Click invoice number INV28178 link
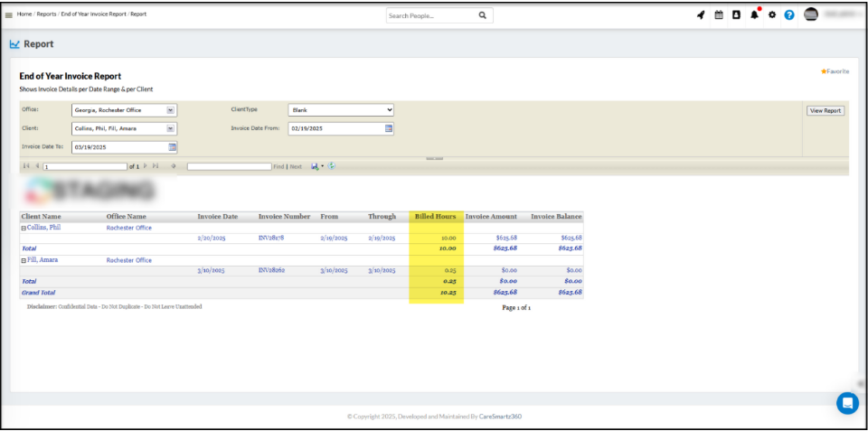The width and height of the screenshot is (868, 431). pyautogui.click(x=271, y=239)
